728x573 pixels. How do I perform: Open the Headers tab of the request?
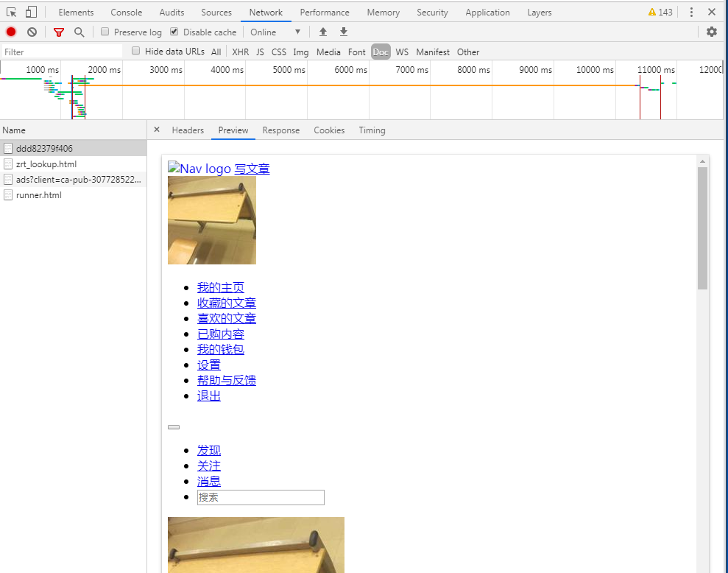[188, 130]
